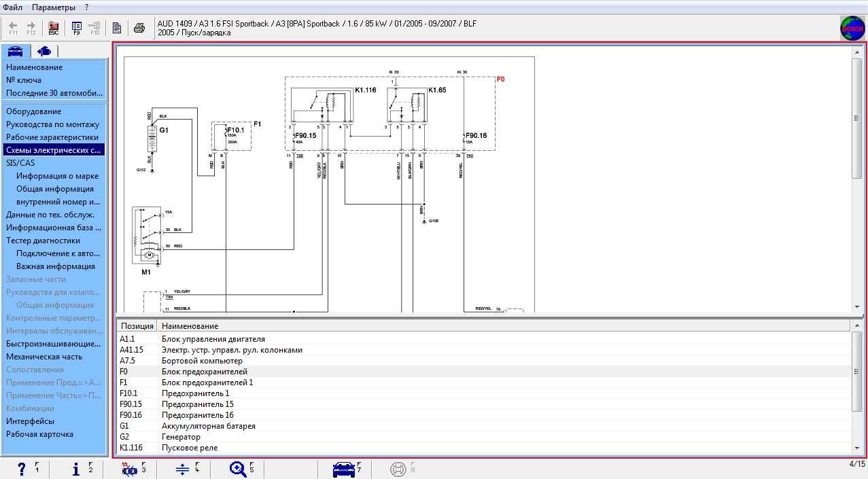Select row F10.1 Предохранитель 1
The image size is (868, 479).
(484, 393)
